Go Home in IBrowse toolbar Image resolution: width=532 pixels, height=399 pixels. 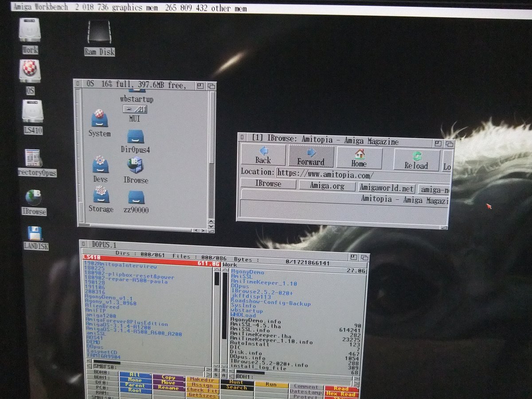(x=359, y=158)
